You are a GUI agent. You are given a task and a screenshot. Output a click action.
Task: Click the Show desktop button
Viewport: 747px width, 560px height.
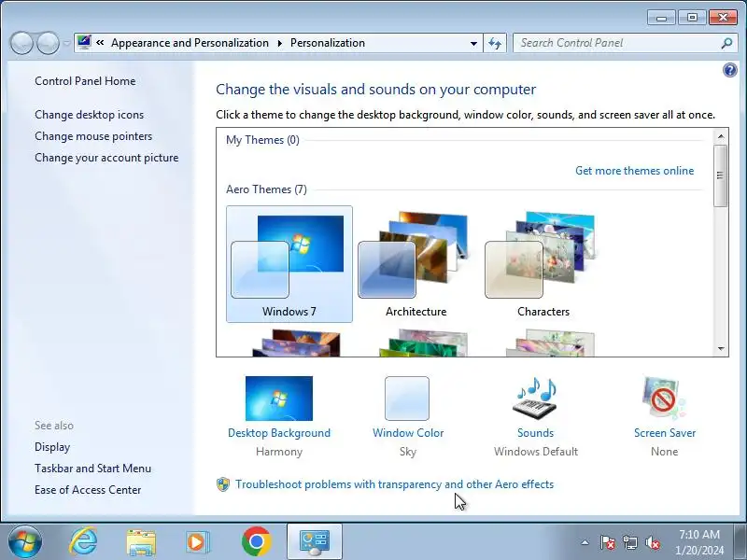point(740,541)
